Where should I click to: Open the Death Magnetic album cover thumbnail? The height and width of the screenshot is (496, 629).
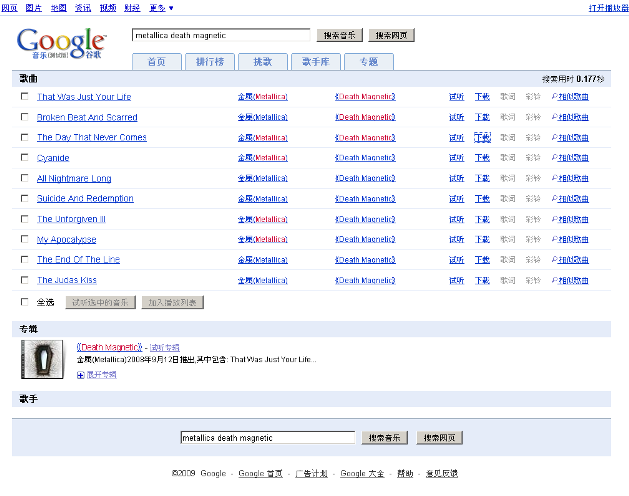point(42,359)
